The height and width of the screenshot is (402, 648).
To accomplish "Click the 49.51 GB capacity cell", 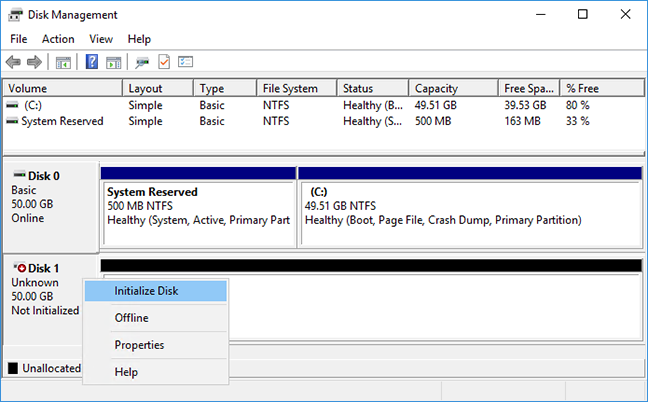I will (x=436, y=105).
